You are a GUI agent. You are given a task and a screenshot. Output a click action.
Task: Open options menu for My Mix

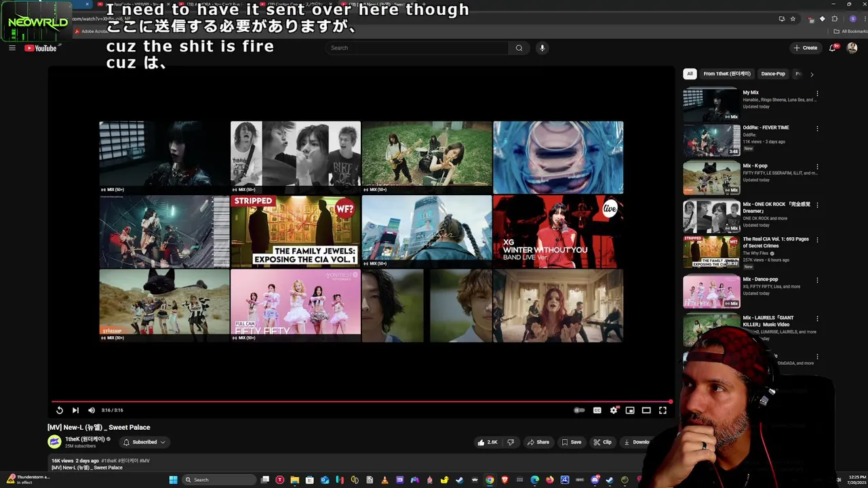coord(817,94)
